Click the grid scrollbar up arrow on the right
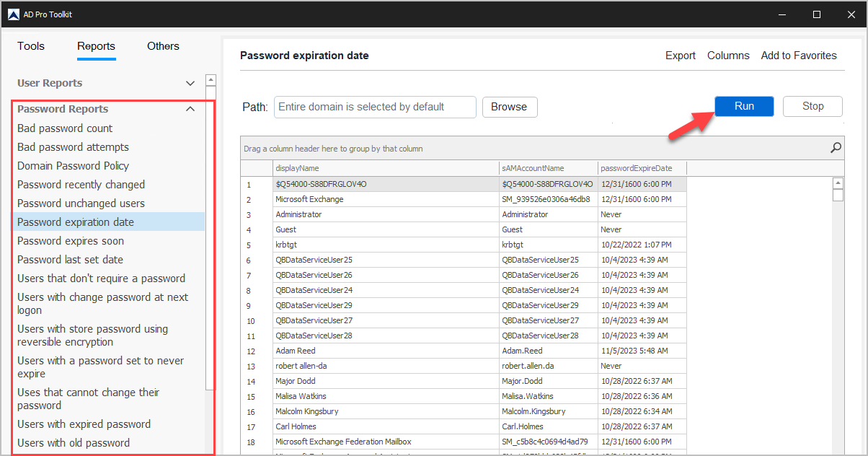The height and width of the screenshot is (456, 868). (x=838, y=182)
